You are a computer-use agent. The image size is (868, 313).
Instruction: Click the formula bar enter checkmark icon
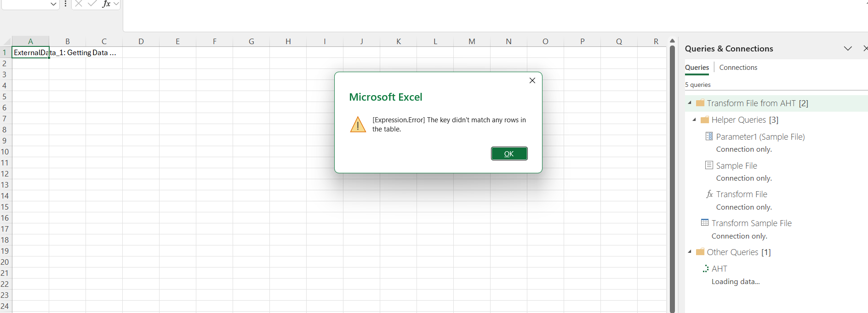pos(92,4)
